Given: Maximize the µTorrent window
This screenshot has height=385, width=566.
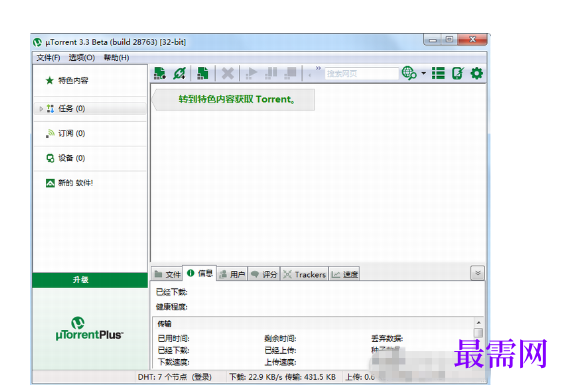Looking at the screenshot, I should [x=449, y=40].
